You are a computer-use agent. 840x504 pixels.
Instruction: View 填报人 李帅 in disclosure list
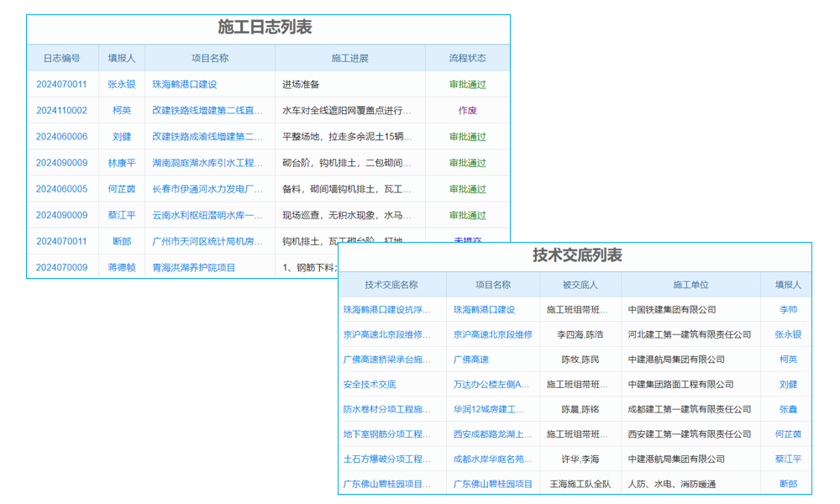[786, 308]
